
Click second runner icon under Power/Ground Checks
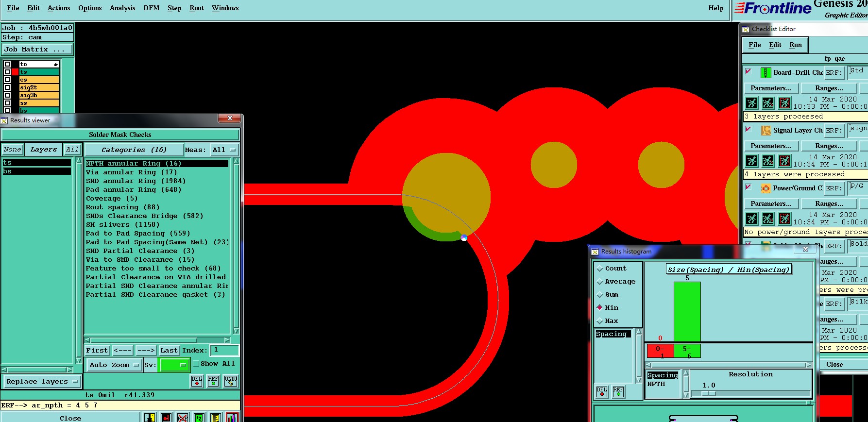tap(768, 219)
